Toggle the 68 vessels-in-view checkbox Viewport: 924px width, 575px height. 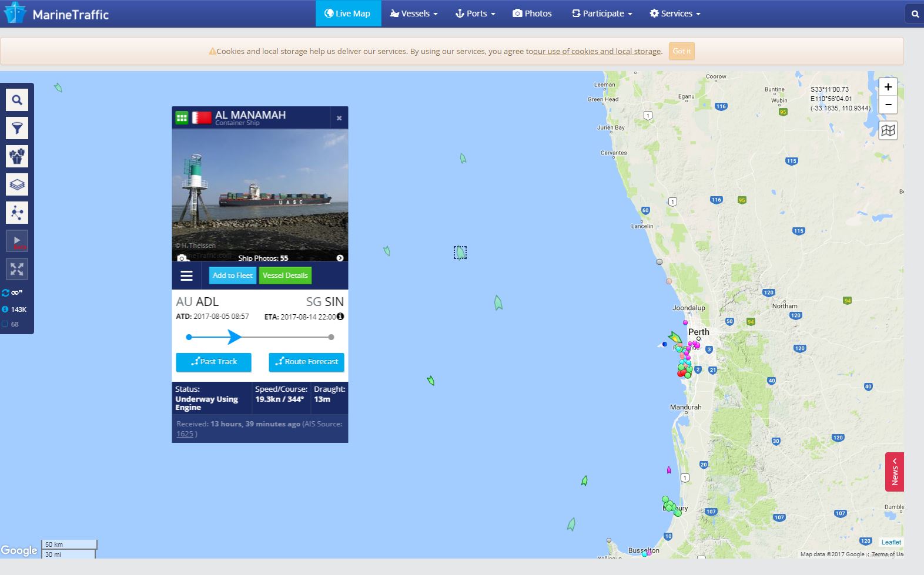pos(5,324)
